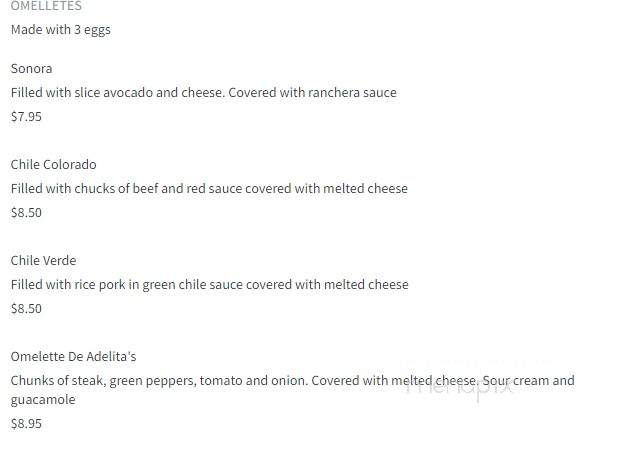Click the word 'guacamole' in last description

(x=43, y=400)
